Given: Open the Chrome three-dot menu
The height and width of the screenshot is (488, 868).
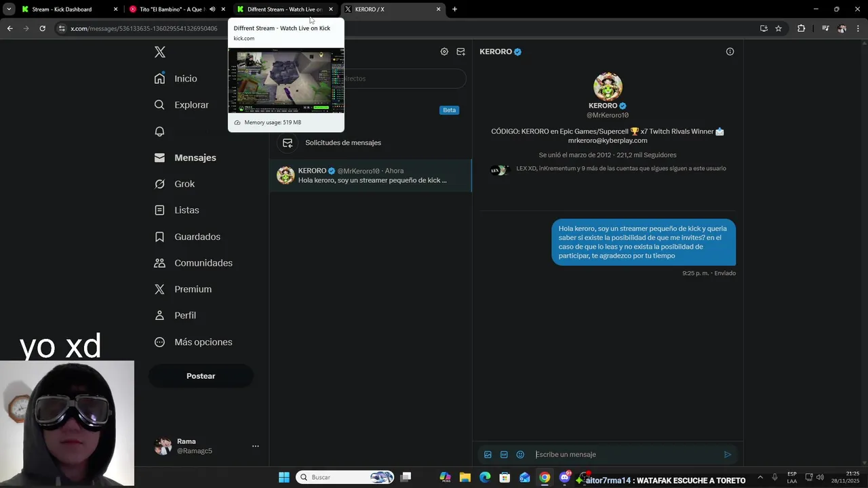Looking at the screenshot, I should click(858, 28).
